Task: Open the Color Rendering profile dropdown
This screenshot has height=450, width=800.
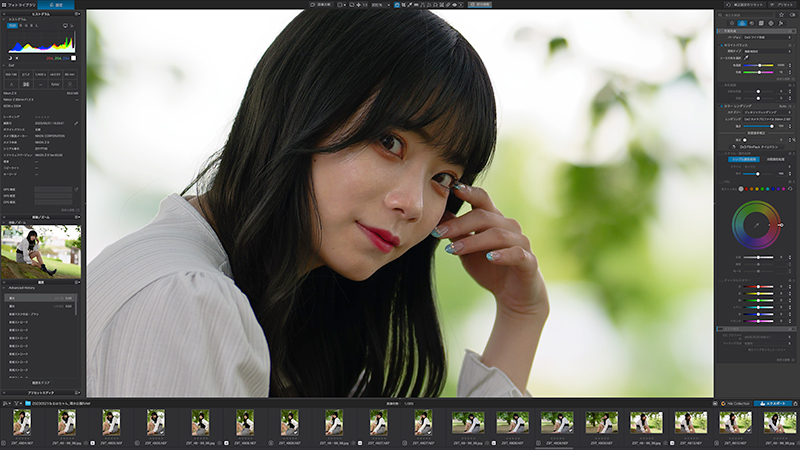Action: (x=767, y=119)
